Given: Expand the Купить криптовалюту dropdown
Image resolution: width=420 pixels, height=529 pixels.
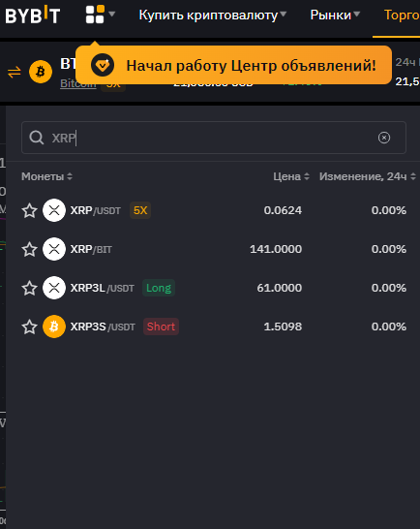Looking at the screenshot, I should 213,16.
